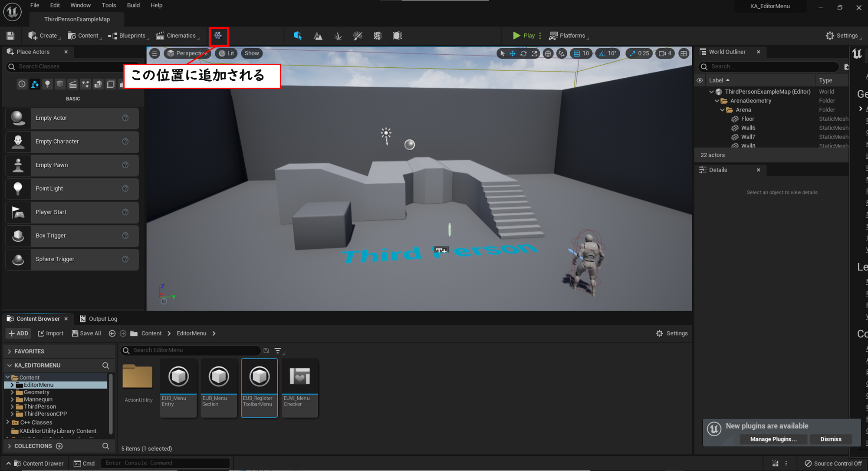Show Recently Placed actors category
The image size is (868, 471).
(x=22, y=84)
